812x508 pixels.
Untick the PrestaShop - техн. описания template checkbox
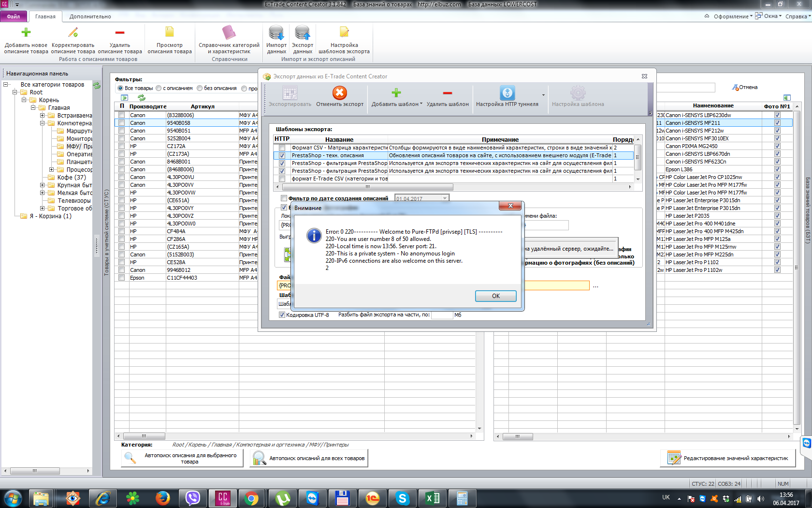[x=282, y=156]
